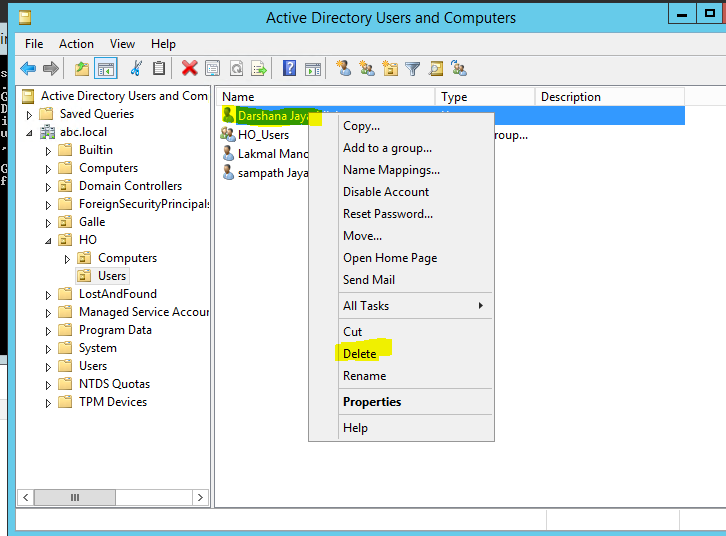
Task: Sort list by the Description column header
Action: [x=610, y=97]
